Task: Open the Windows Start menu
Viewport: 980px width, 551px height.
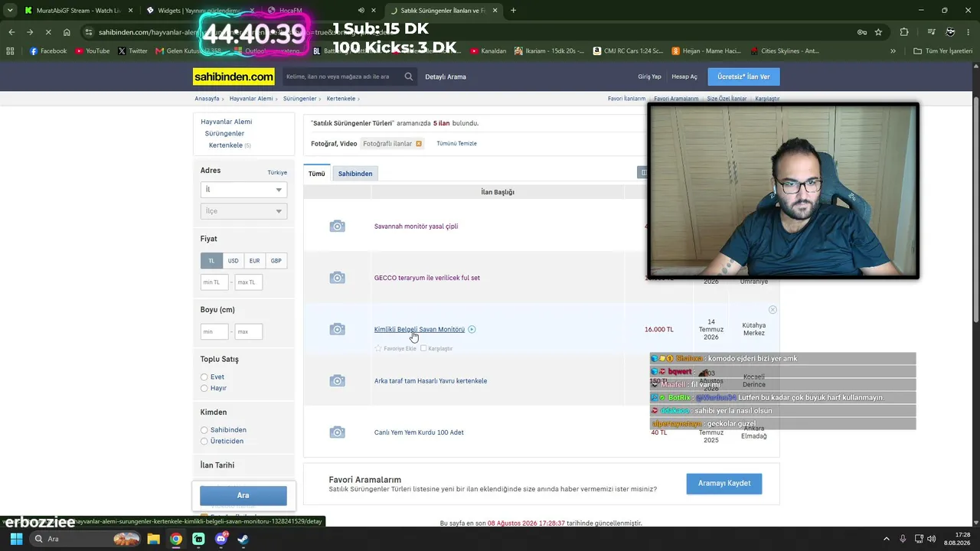Action: pos(16,539)
